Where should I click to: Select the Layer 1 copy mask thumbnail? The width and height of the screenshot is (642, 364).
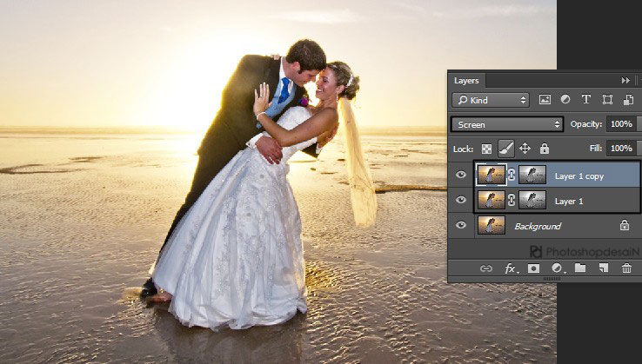pos(532,175)
